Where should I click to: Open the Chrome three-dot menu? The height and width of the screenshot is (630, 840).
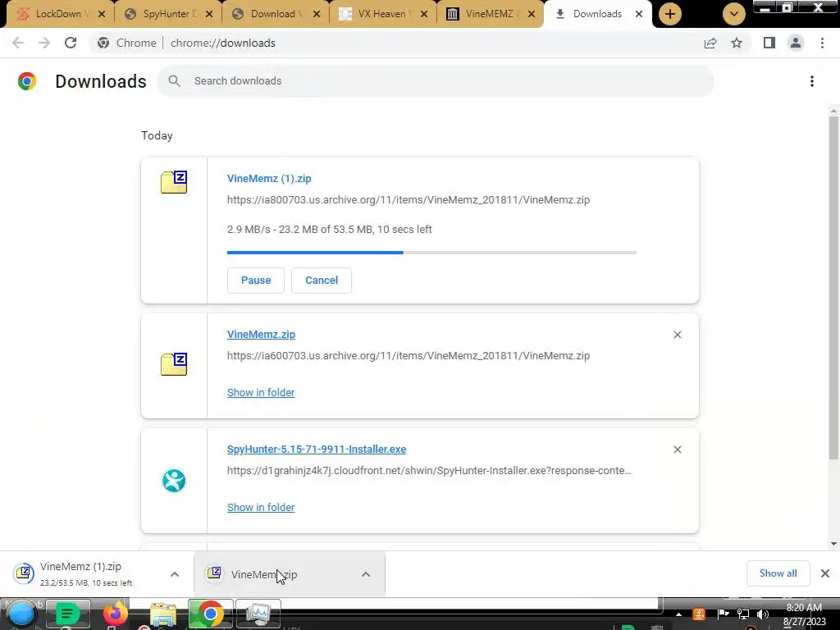(x=822, y=43)
